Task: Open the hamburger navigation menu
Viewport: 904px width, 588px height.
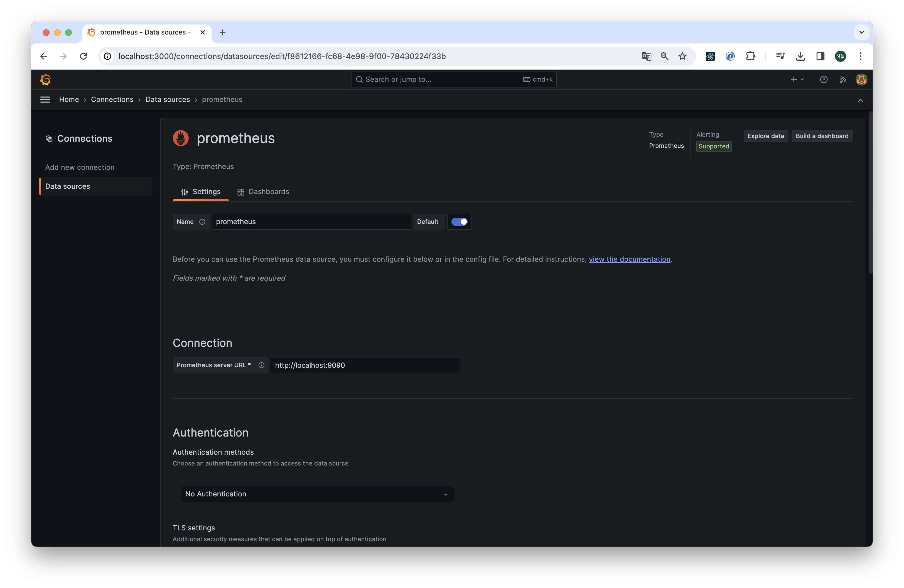Action: [x=45, y=99]
